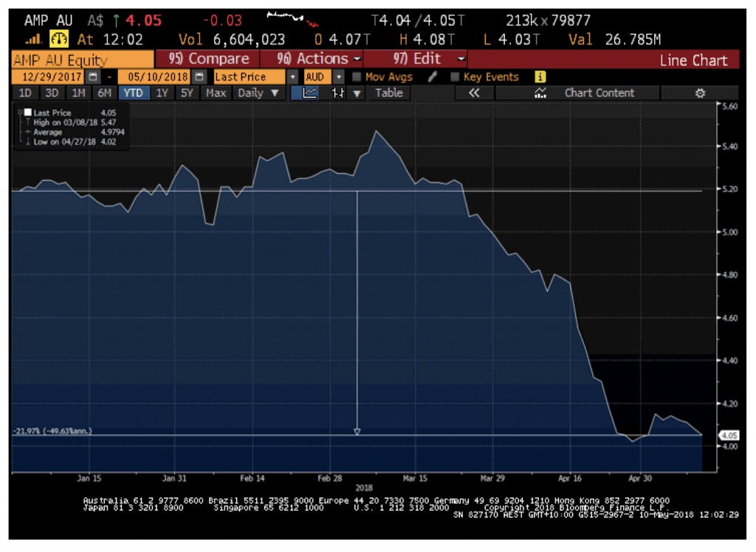Select the 1D range tab
Screen dimensions: 756x552
(x=25, y=93)
